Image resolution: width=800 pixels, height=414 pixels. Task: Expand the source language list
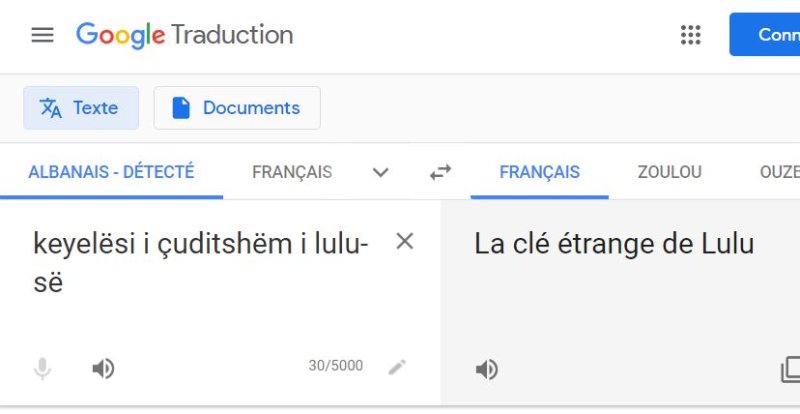380,172
